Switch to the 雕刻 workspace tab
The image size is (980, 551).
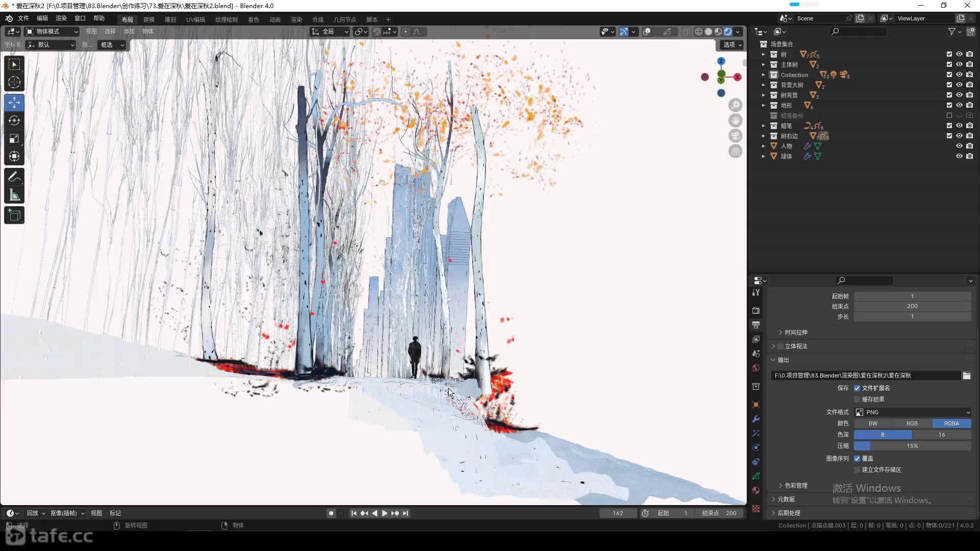click(170, 19)
